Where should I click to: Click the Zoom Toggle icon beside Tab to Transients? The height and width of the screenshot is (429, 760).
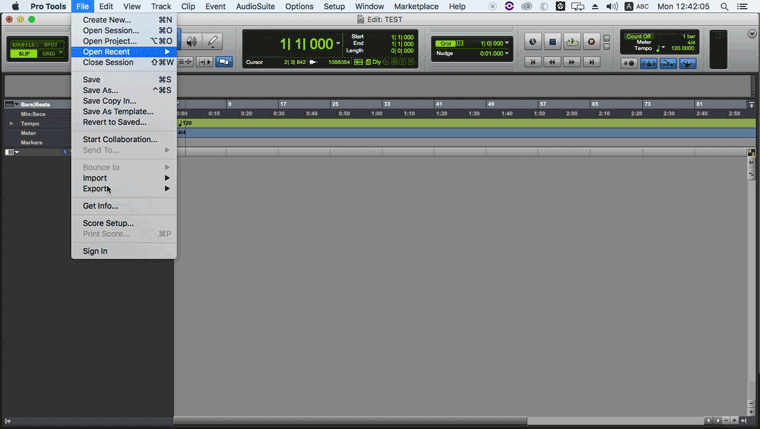186,62
